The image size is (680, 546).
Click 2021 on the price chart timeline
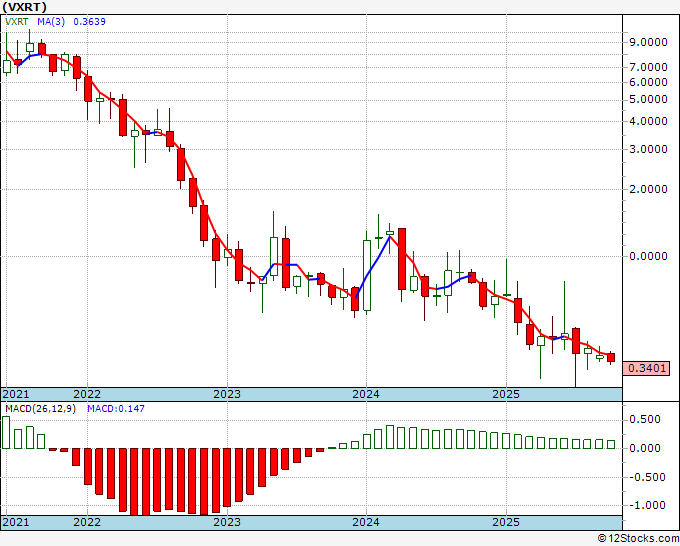[x=16, y=394]
